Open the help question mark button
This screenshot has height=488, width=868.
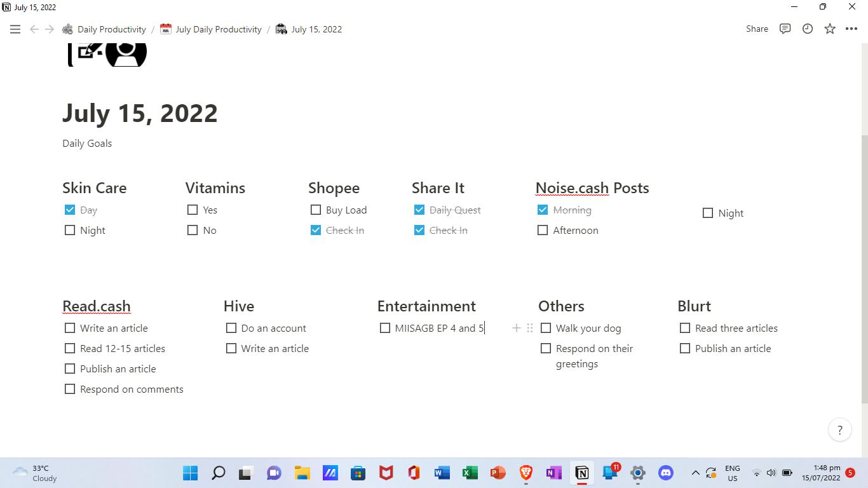[x=840, y=430]
